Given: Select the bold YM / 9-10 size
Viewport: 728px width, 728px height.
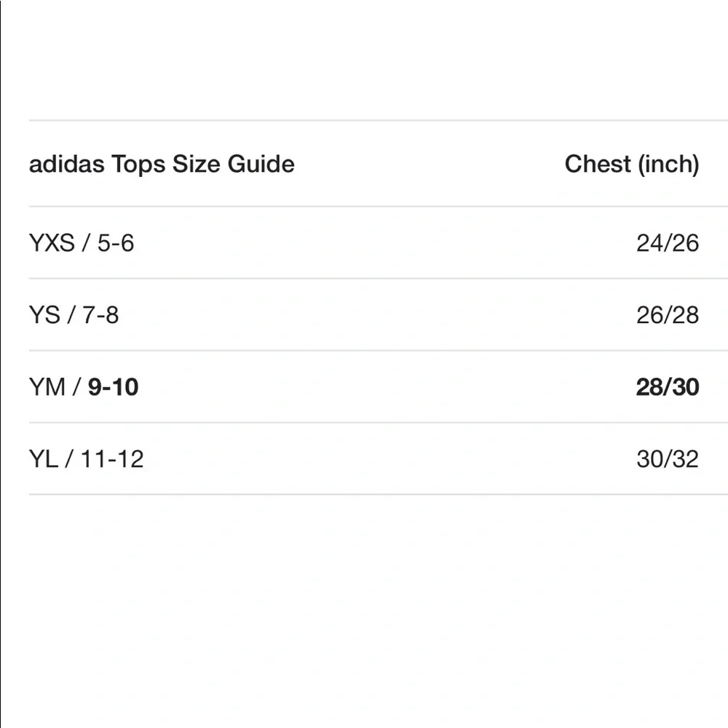Looking at the screenshot, I should point(84,387).
